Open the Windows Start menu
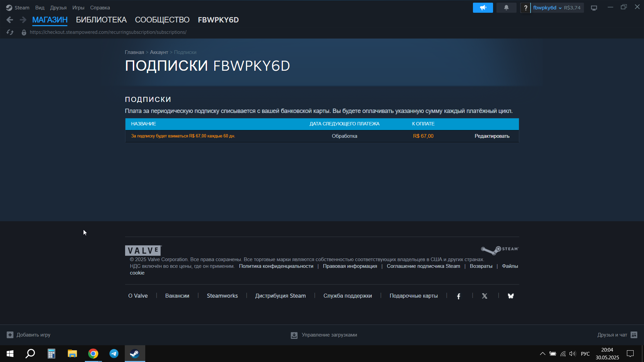 point(10,354)
